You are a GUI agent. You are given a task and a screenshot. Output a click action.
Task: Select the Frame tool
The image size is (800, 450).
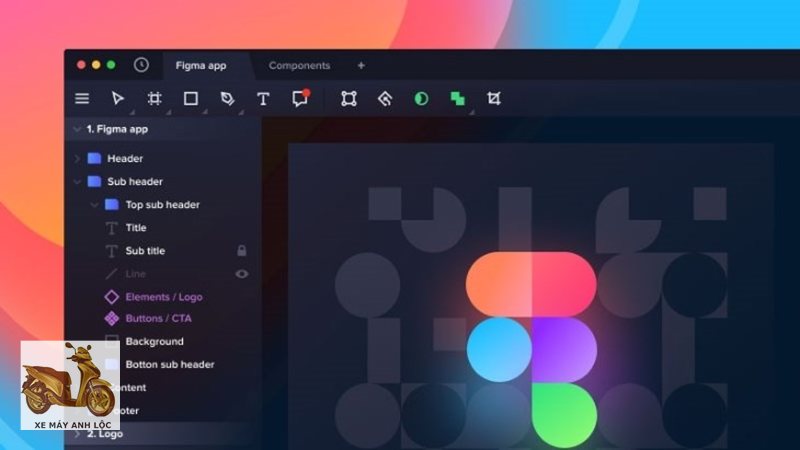(155, 98)
